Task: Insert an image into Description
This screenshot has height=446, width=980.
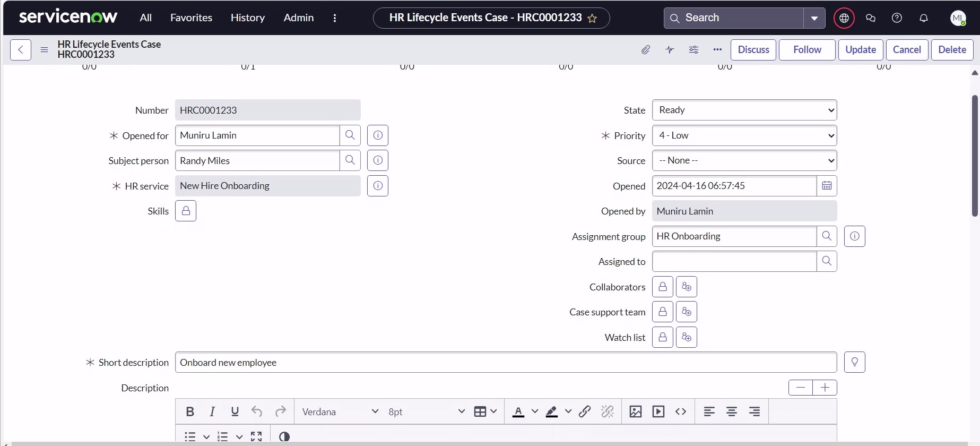Action: [x=636, y=411]
